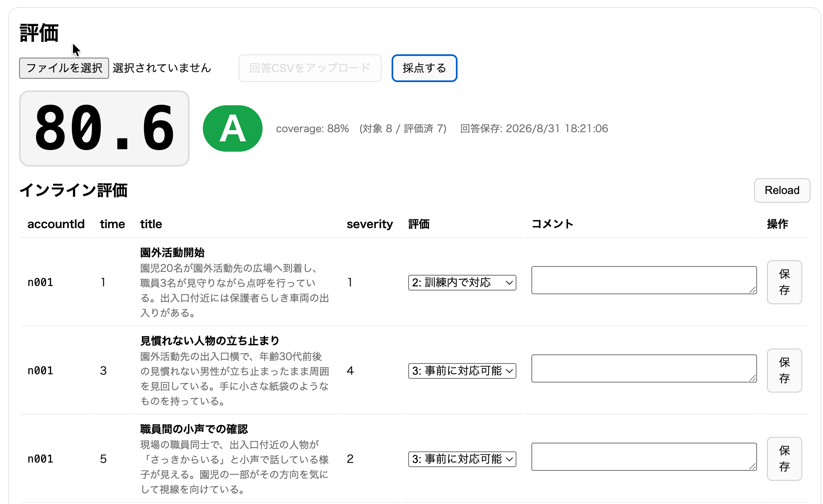Viewport: 823px width, 504px height.
Task: Open the 評価 dropdown for 園外活動開始 row
Action: [x=462, y=283]
